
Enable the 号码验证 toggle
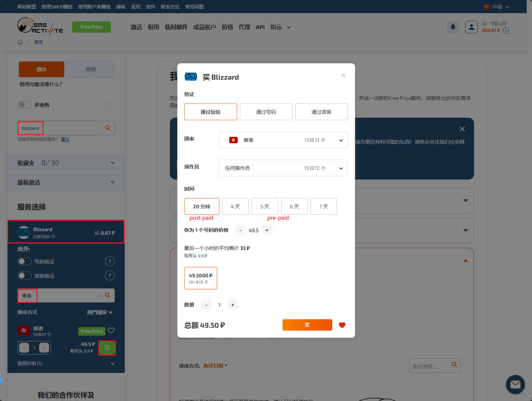25,261
